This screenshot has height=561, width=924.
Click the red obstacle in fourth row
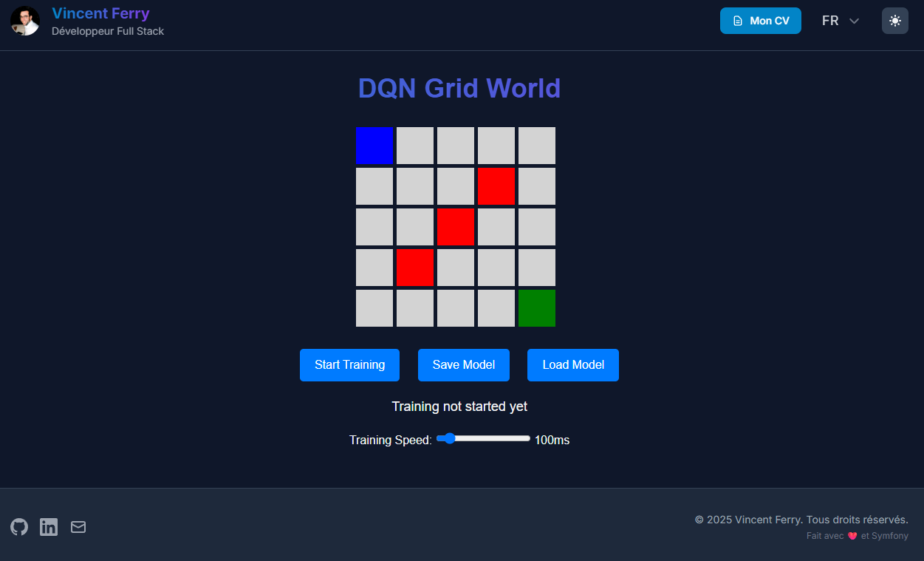coord(415,268)
